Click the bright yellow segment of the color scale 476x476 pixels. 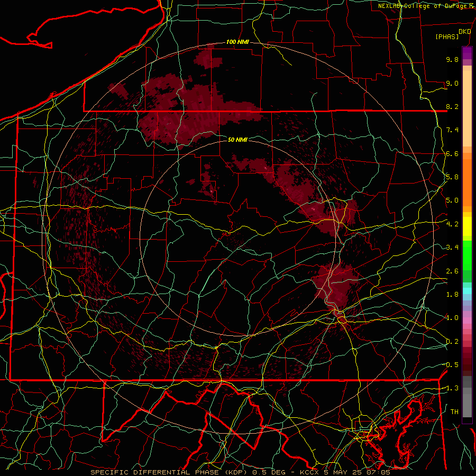[x=467, y=226]
